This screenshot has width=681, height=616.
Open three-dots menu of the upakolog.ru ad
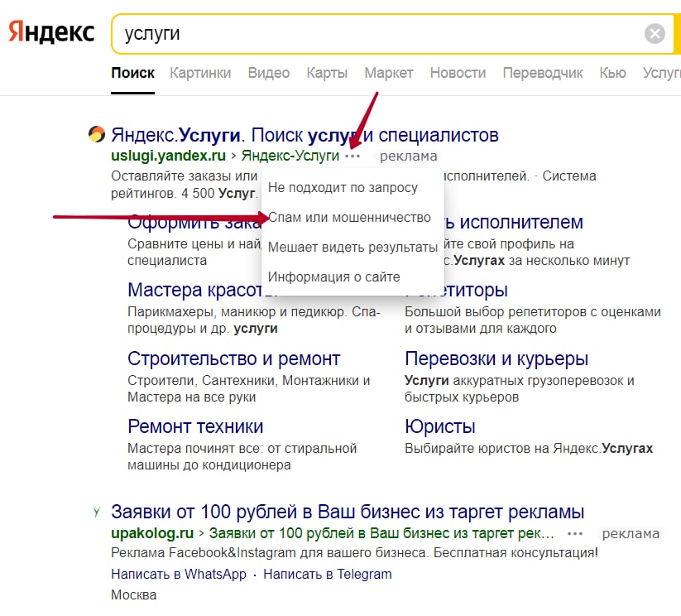pos(574,533)
